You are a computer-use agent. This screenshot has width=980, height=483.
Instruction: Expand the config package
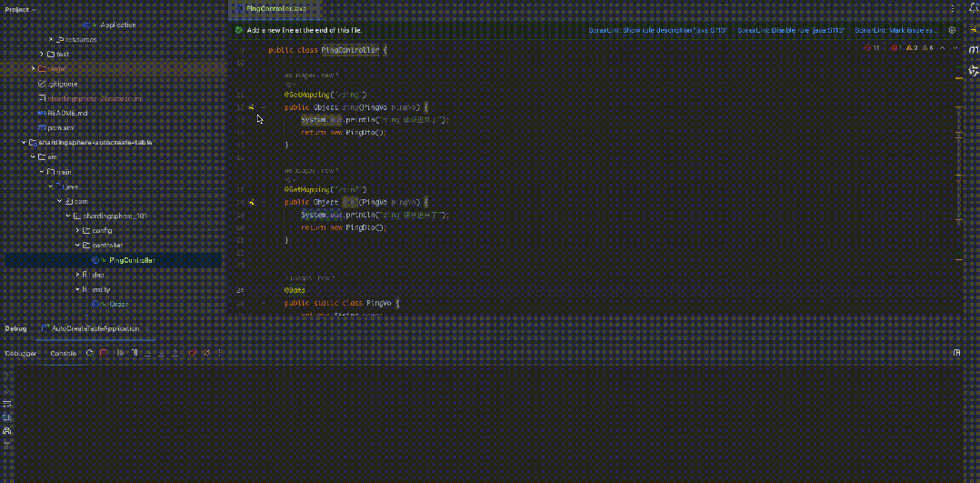tap(78, 231)
